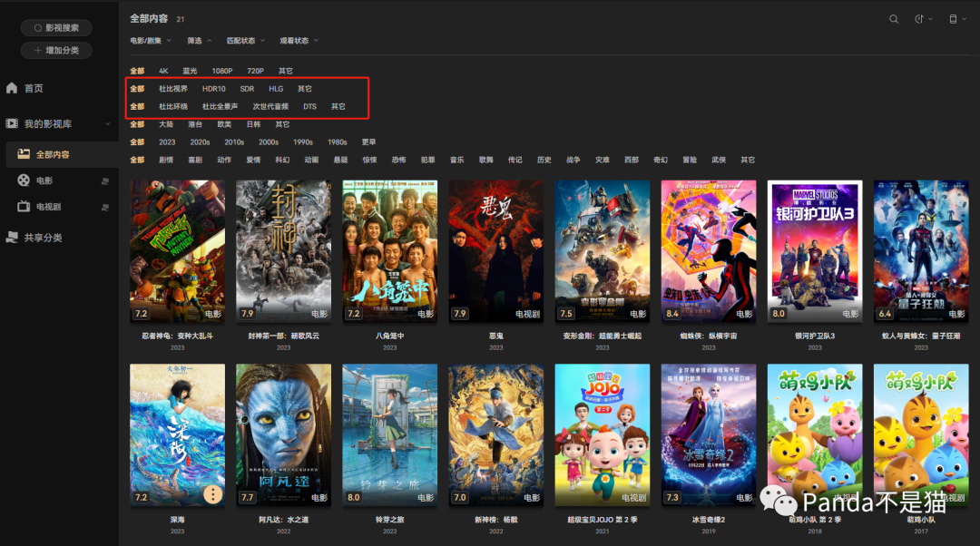Image resolution: width=980 pixels, height=546 pixels.
Task: Collapse the 筛选 filter panel
Action: pos(200,41)
